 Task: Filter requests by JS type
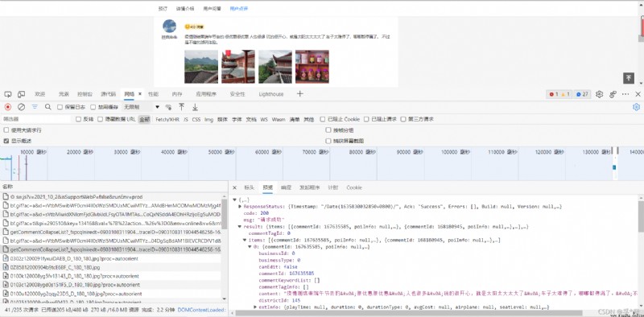(x=186, y=119)
